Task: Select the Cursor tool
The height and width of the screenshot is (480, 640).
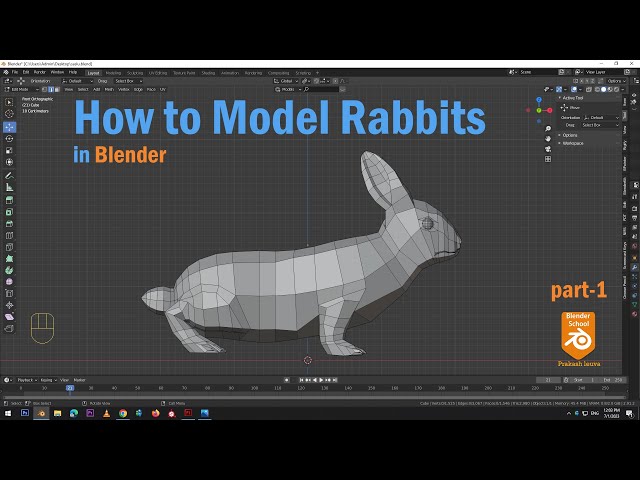Action: [x=9, y=114]
